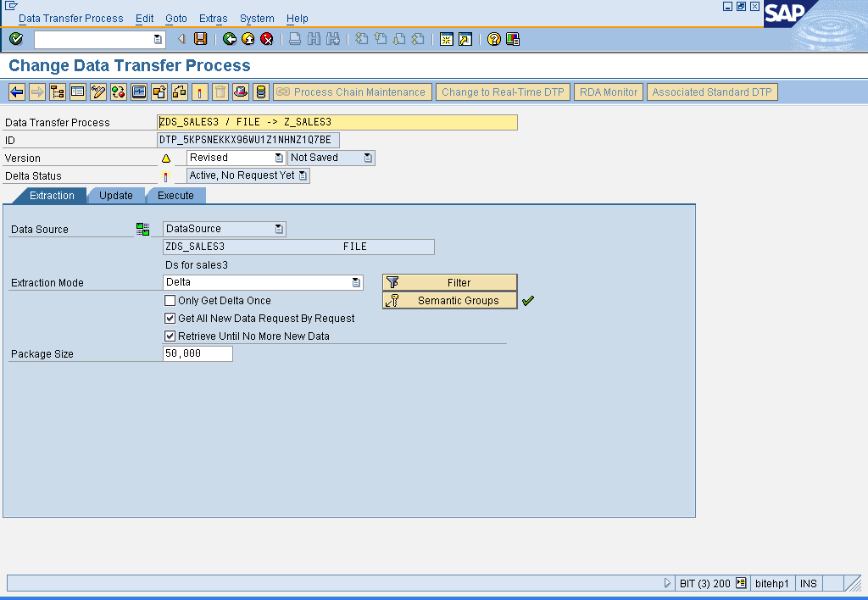Viewport: 868px width, 600px height.
Task: Click the green Enter checkmark icon
Action: 16,39
